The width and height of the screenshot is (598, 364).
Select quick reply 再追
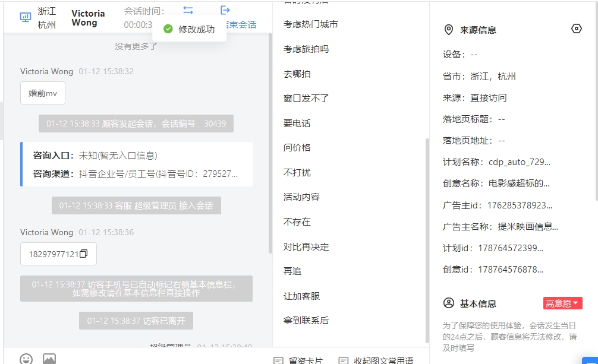292,271
